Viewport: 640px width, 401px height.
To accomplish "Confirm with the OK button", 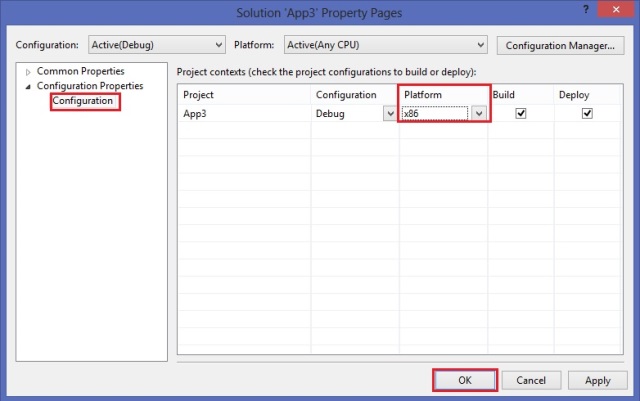I will click(x=464, y=380).
